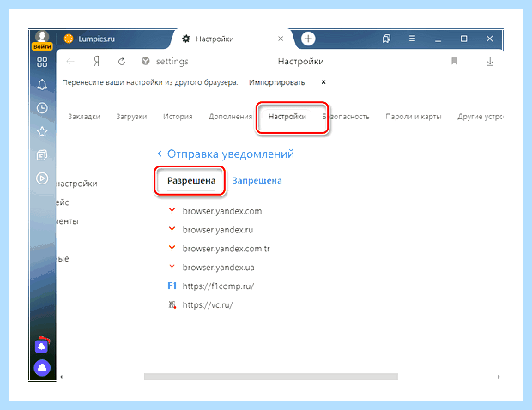Select the Разрешена tab
This screenshot has width=532, height=410.
coord(191,180)
